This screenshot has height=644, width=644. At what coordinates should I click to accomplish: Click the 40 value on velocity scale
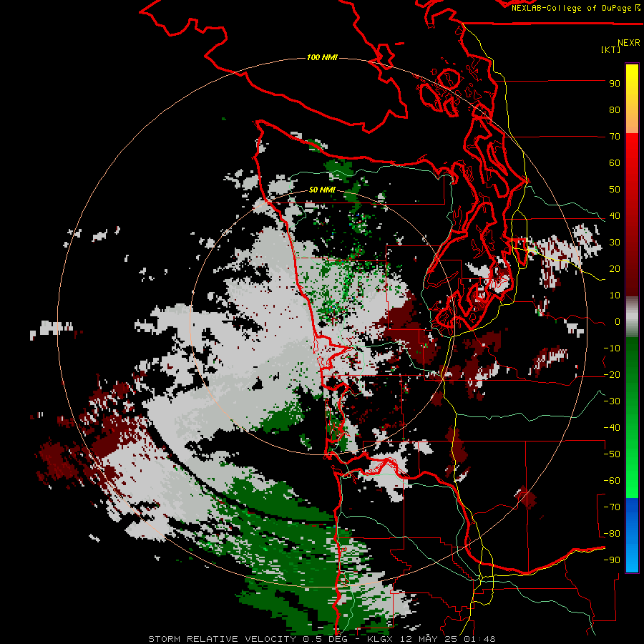(x=615, y=216)
